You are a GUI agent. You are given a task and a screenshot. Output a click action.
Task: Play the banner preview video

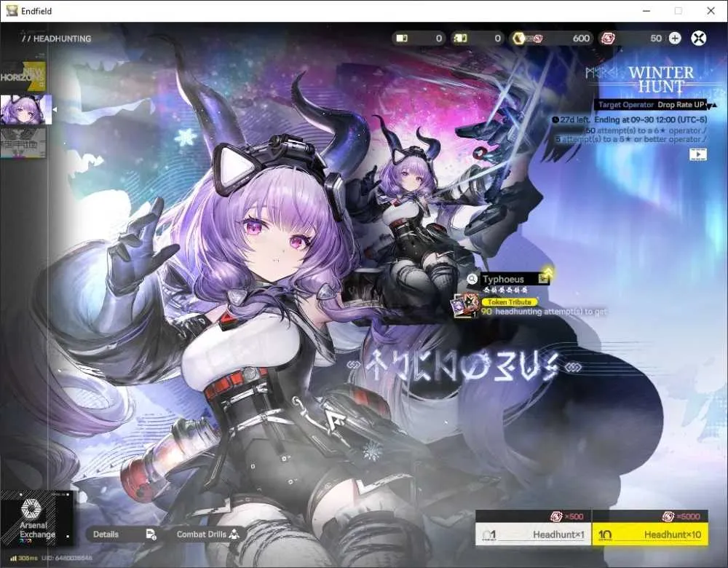(698, 154)
